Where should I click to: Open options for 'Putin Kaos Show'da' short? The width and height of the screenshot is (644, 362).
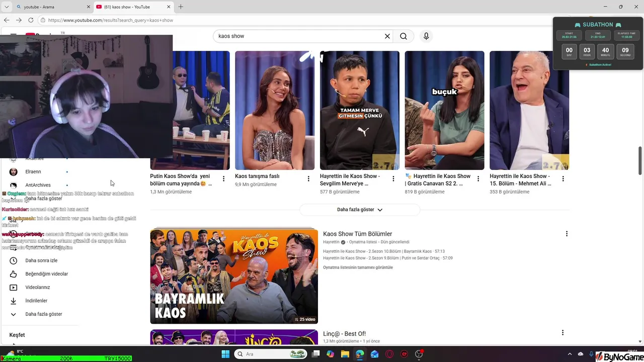224,179
